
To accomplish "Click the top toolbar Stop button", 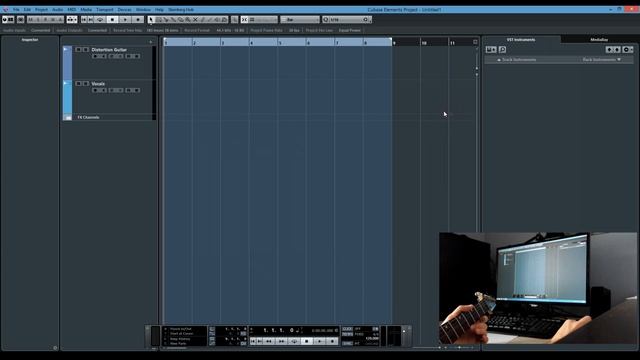I will click(x=112, y=19).
